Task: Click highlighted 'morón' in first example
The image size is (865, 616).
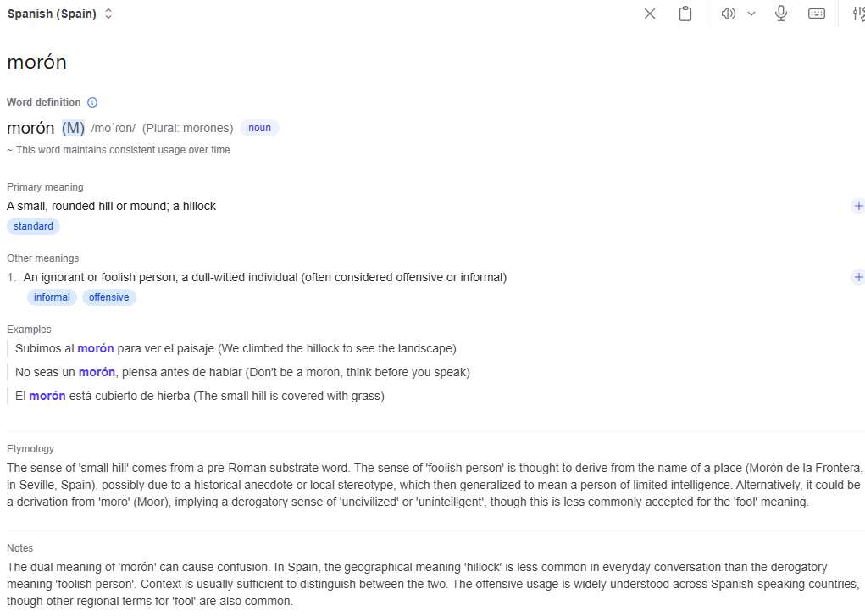Action: coord(96,348)
